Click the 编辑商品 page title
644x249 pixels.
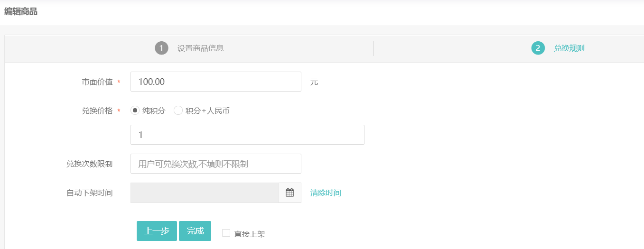[21, 12]
